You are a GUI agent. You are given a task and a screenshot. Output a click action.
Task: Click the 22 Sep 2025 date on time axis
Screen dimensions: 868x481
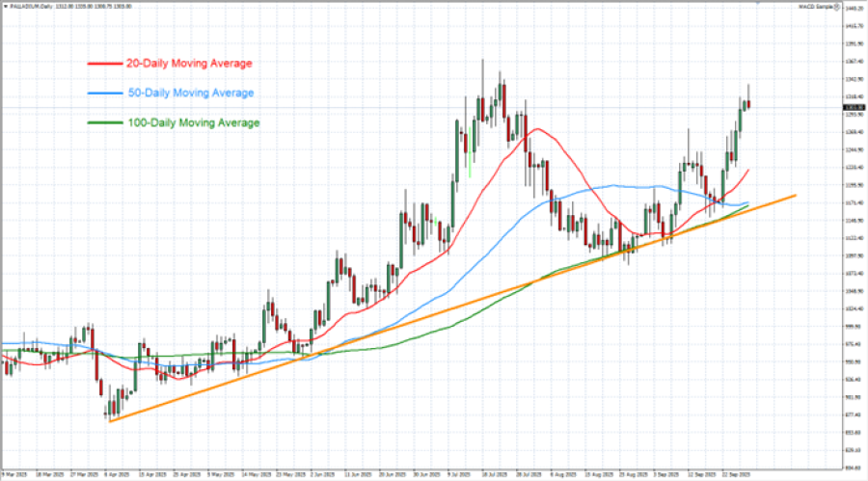point(735,474)
